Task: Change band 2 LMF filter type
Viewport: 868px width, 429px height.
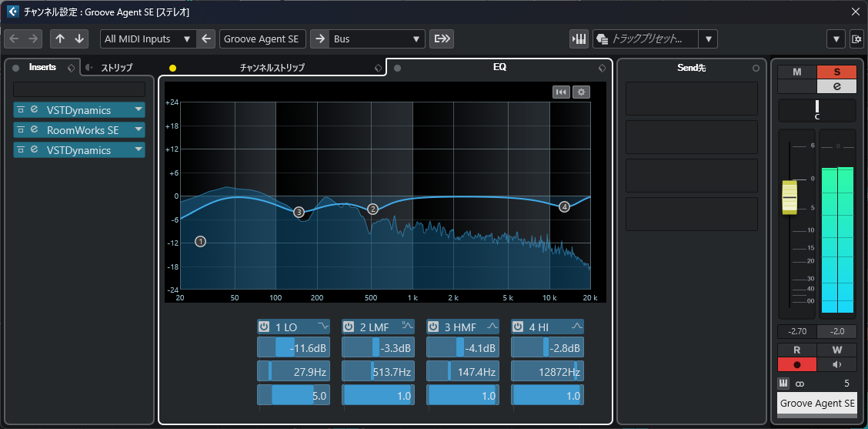Action: point(407,326)
